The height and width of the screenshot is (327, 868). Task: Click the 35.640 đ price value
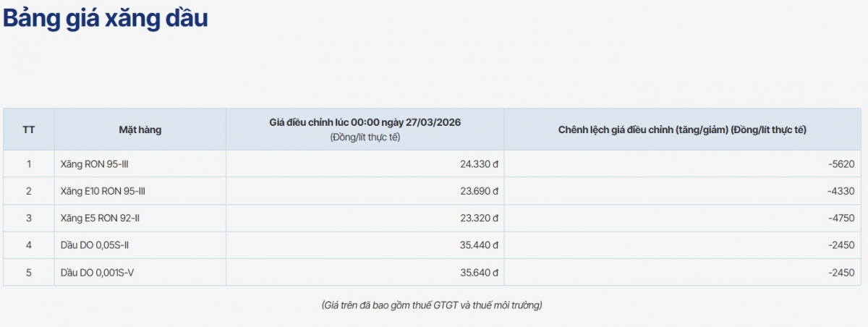pyautogui.click(x=479, y=273)
